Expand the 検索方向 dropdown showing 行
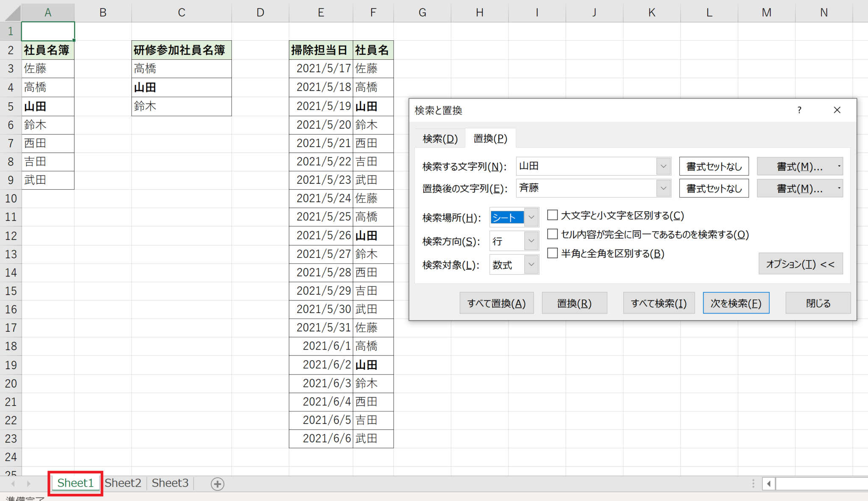 coord(531,241)
